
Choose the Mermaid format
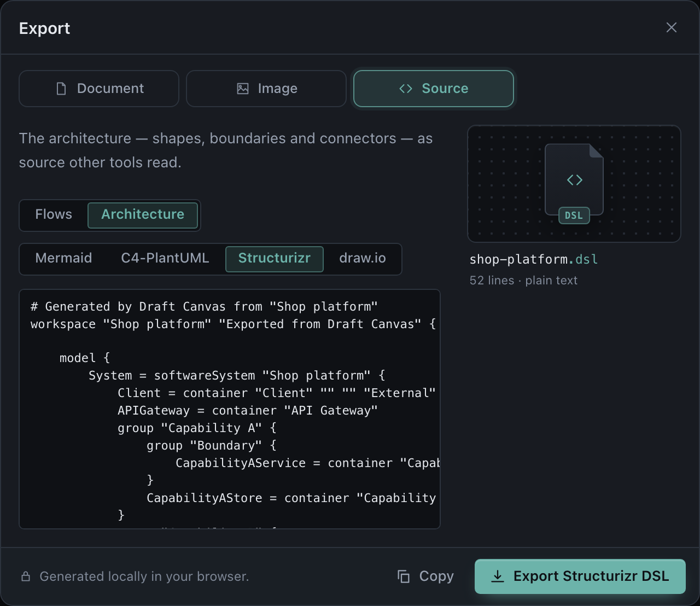point(64,258)
